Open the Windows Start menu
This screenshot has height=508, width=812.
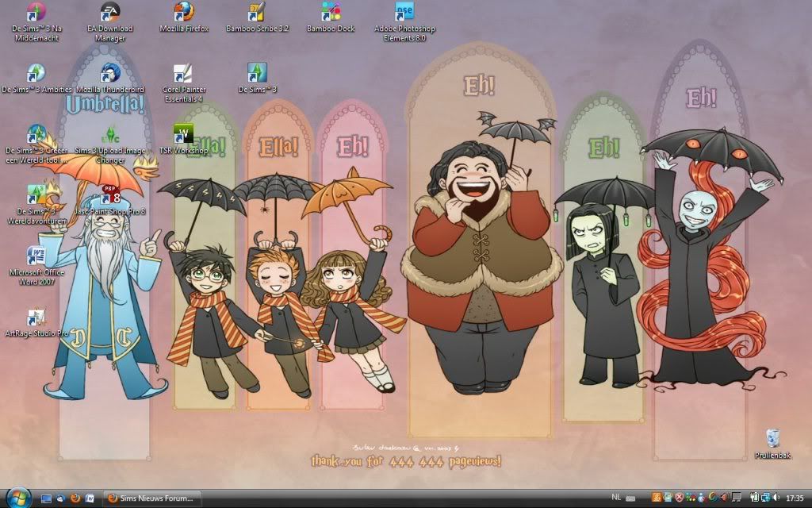[19, 498]
